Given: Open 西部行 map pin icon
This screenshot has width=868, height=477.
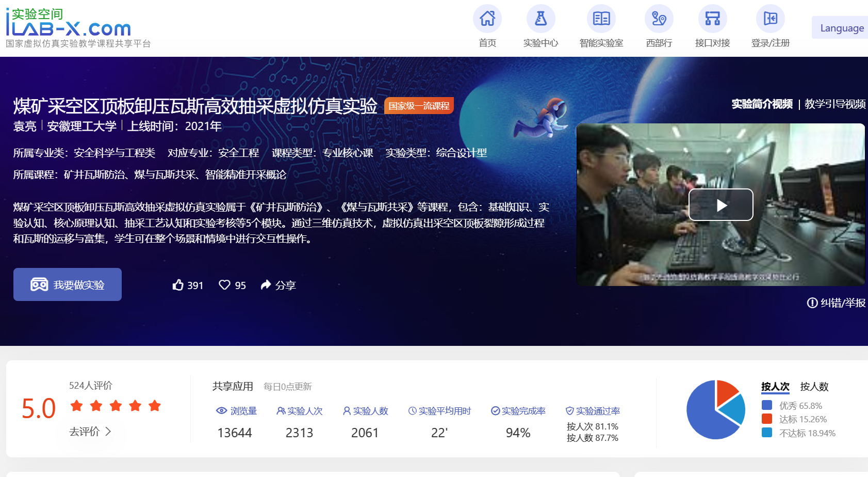Looking at the screenshot, I should 659,19.
